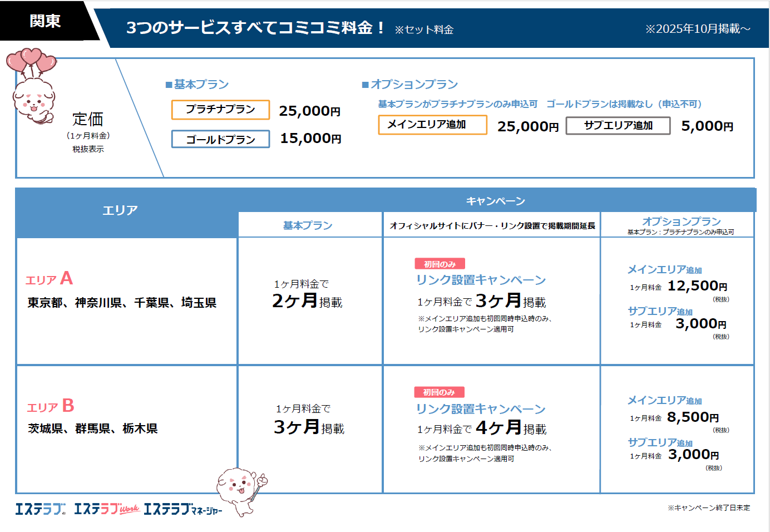Click the エステラブ logo at bottom left
Viewport: 770px width, 532px height.
pyautogui.click(x=40, y=509)
